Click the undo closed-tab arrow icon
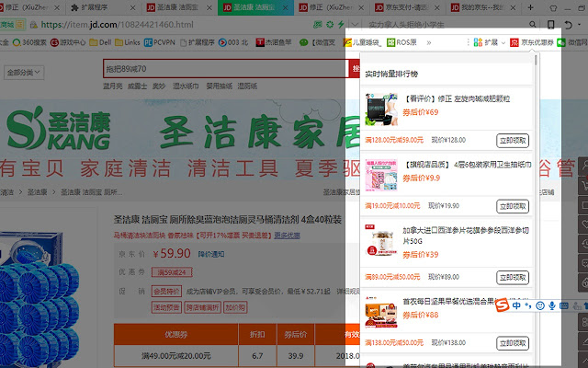This screenshot has width=588, height=368. point(568,25)
